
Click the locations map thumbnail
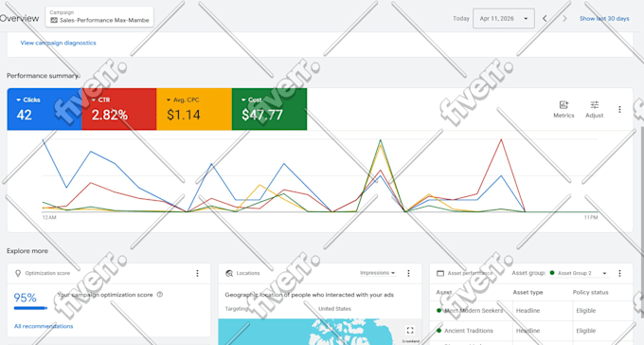click(x=319, y=332)
